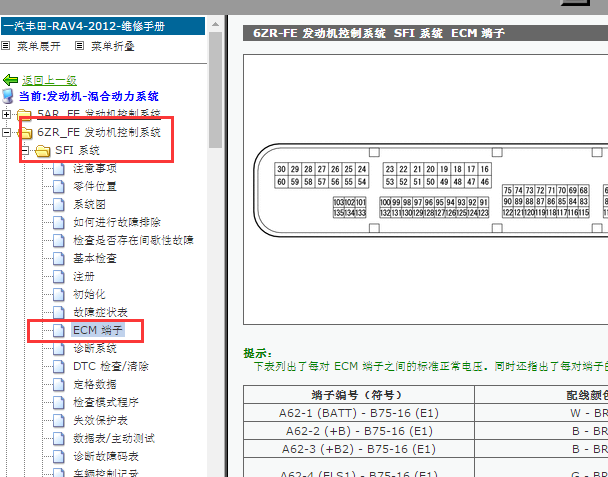The height and width of the screenshot is (477, 608).
Task: Open the DTC 检查/清除 page
Action: tap(111, 366)
